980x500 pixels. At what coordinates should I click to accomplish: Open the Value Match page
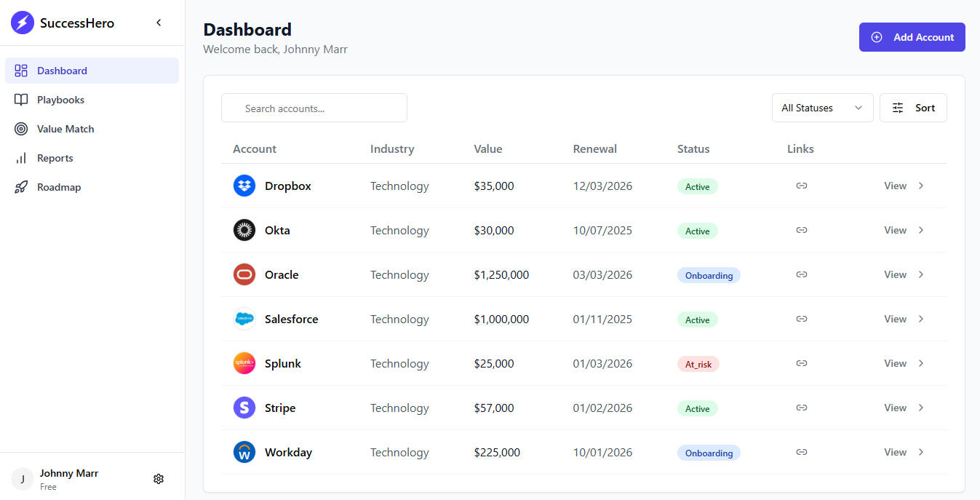[x=65, y=129]
